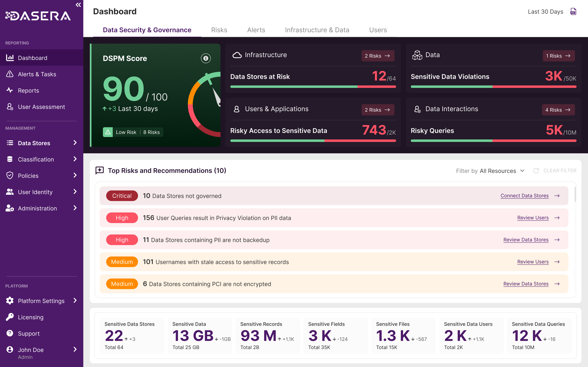Click the Clear Filter refresh icon
The image size is (588, 367).
(536, 171)
